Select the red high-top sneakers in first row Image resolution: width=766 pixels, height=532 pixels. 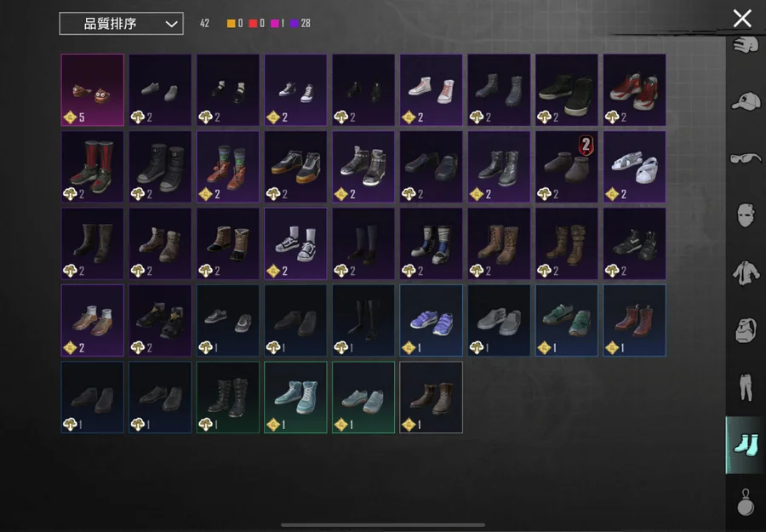click(x=634, y=90)
